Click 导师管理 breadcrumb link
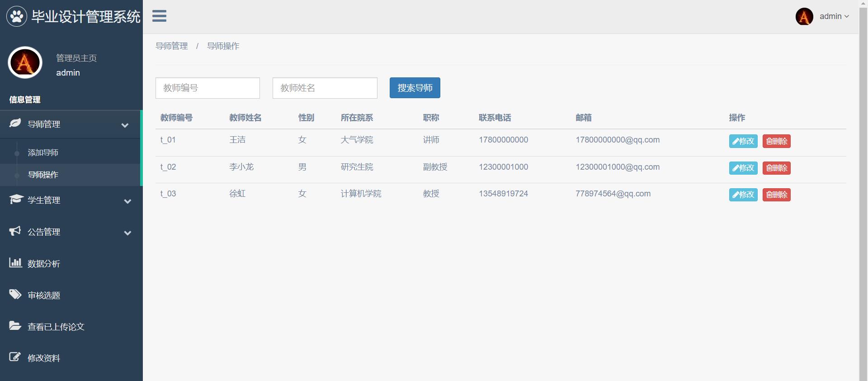The width and height of the screenshot is (868, 381). click(171, 46)
